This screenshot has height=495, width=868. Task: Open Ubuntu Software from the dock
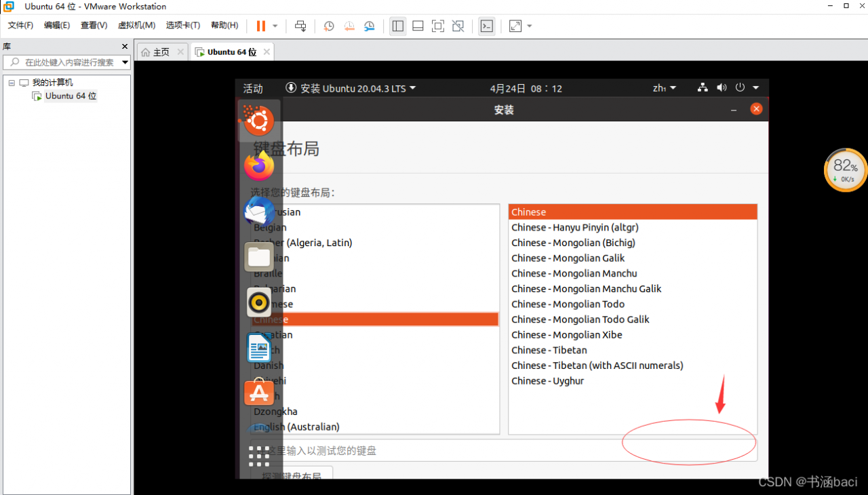point(259,393)
